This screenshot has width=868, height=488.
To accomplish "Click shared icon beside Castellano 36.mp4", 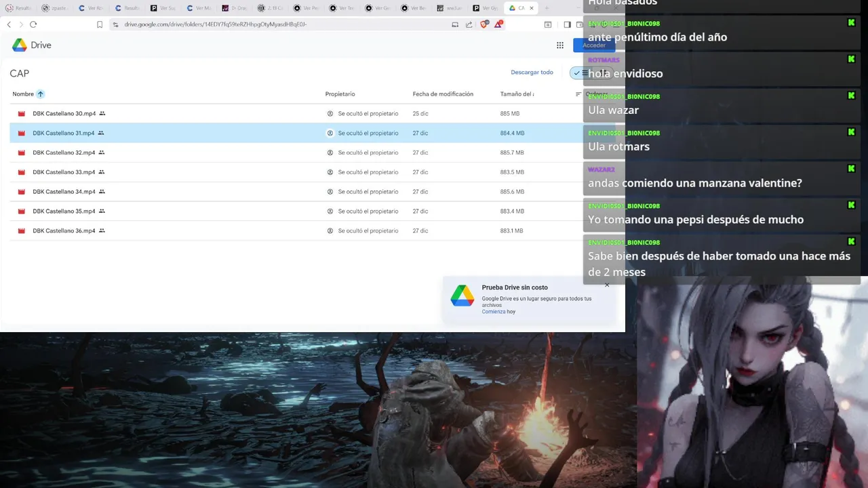I will tap(102, 231).
